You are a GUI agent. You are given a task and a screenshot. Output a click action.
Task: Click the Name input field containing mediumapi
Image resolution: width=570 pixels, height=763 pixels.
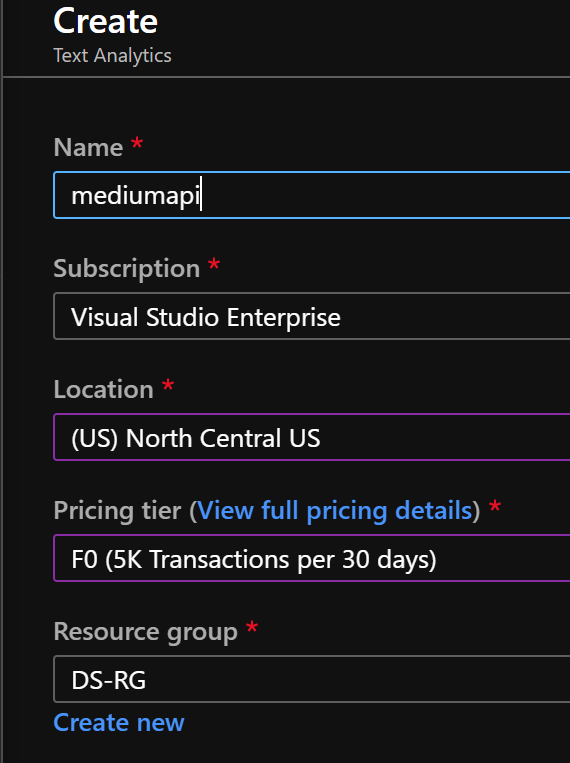pyautogui.click(x=312, y=195)
